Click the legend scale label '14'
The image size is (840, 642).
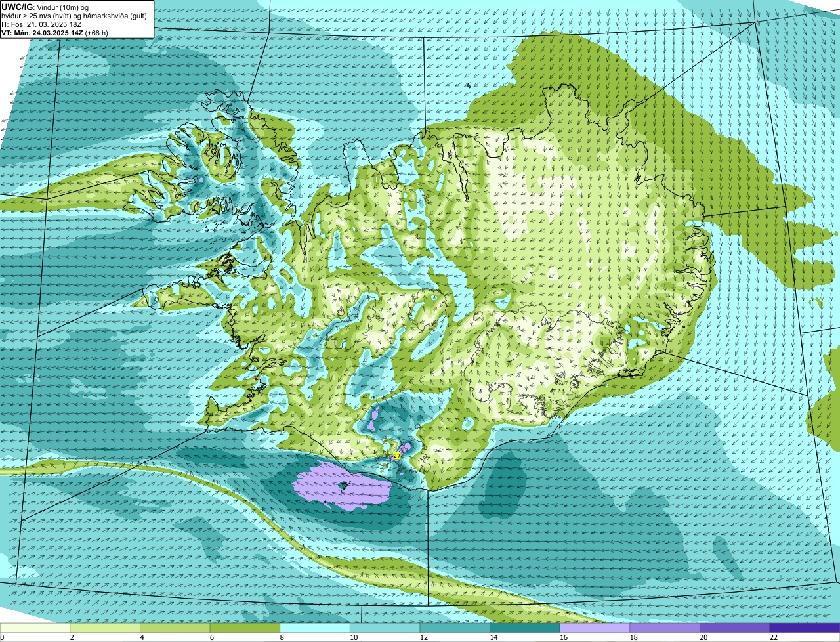(493, 637)
